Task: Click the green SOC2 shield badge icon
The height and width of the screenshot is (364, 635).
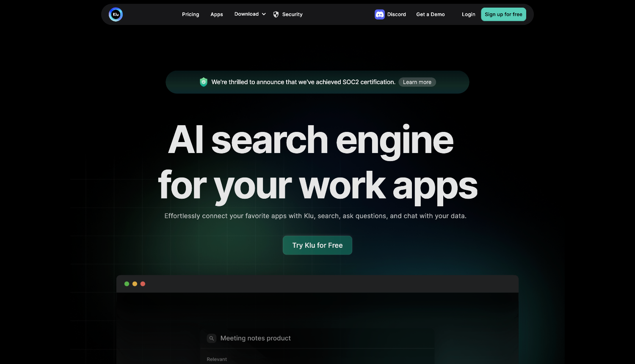Action: click(x=204, y=82)
